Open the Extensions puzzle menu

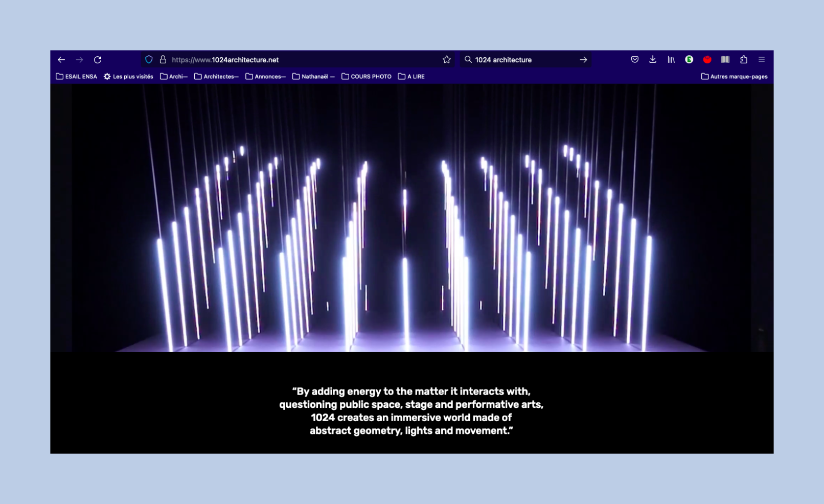click(x=743, y=60)
